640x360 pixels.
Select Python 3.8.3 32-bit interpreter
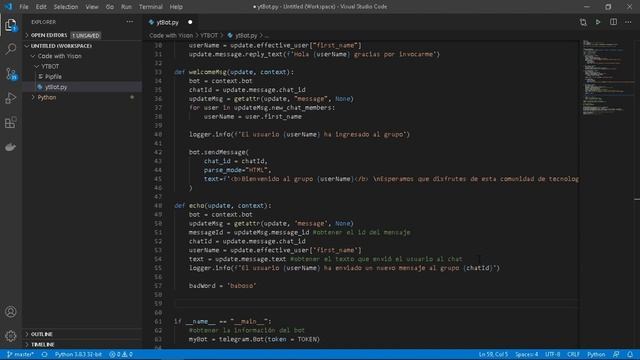tap(78, 354)
